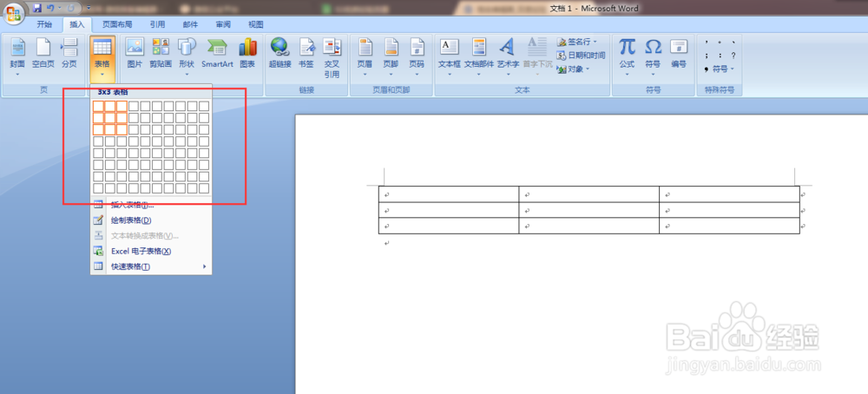868x394 pixels.
Task: Click the last cell of the document table
Action: pos(730,226)
